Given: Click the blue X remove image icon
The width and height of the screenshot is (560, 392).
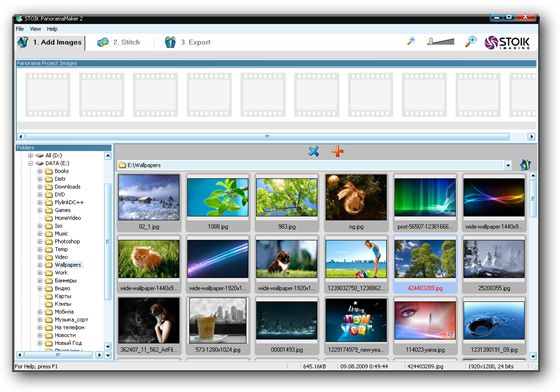Looking at the screenshot, I should point(314,151).
